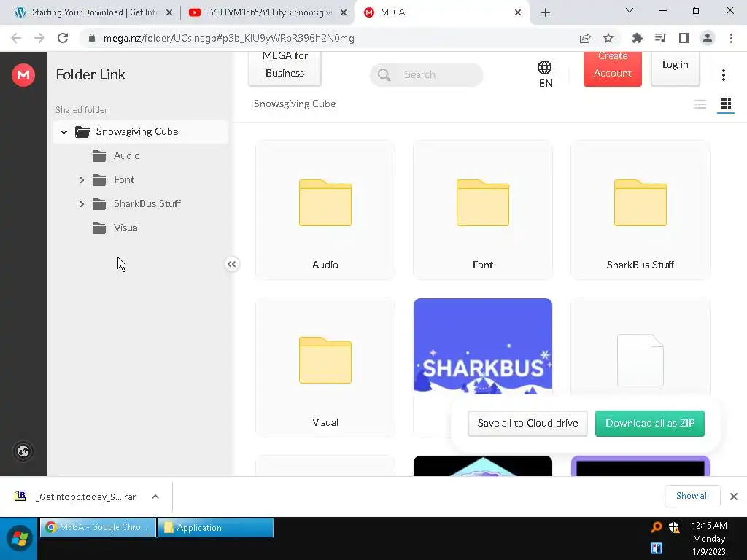The width and height of the screenshot is (747, 560).
Task: Click the security shield tray icon
Action: (x=674, y=526)
